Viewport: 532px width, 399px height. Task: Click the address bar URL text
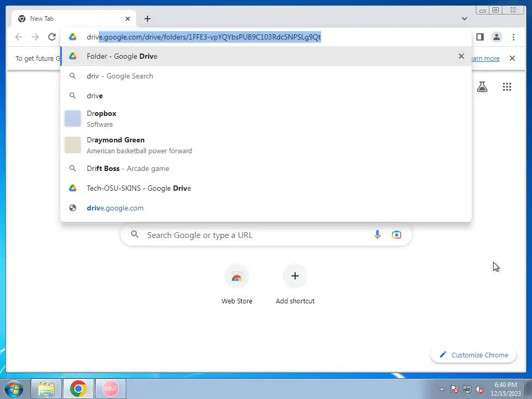pos(204,37)
